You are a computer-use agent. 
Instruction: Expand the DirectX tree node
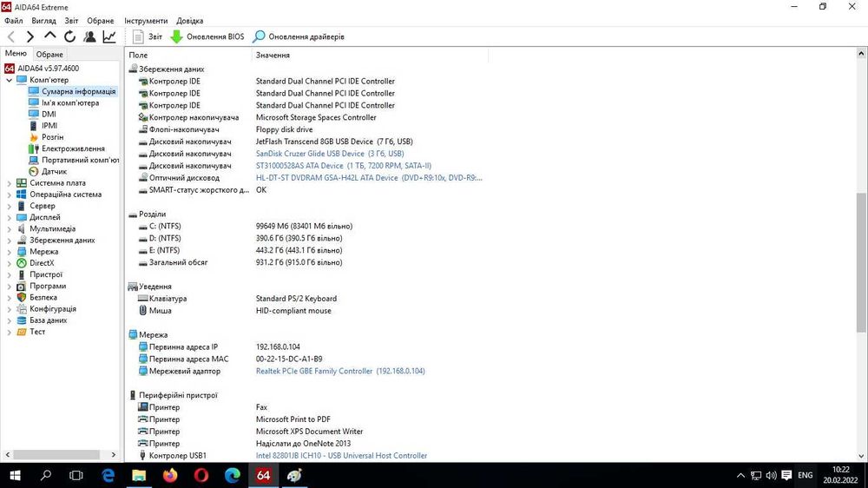pos(9,263)
